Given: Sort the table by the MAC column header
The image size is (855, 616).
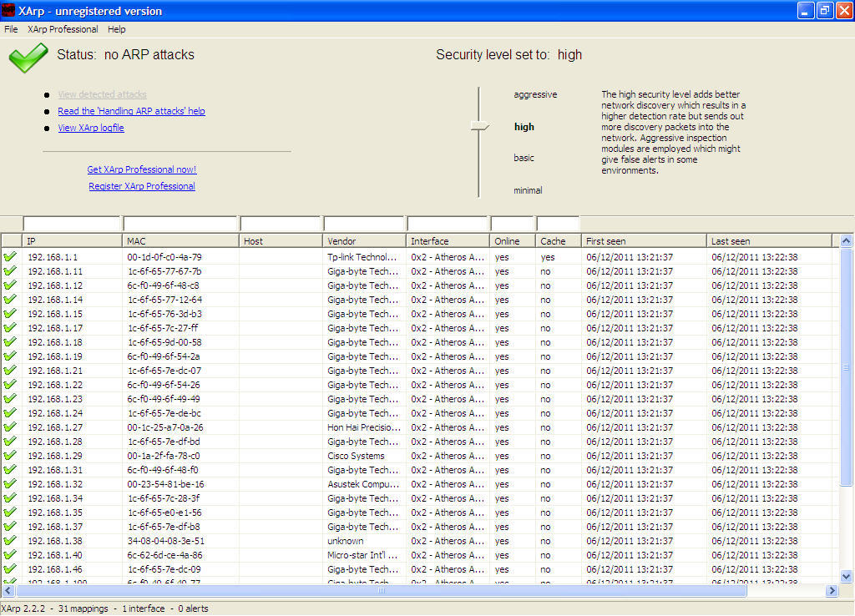Looking at the screenshot, I should click(180, 241).
